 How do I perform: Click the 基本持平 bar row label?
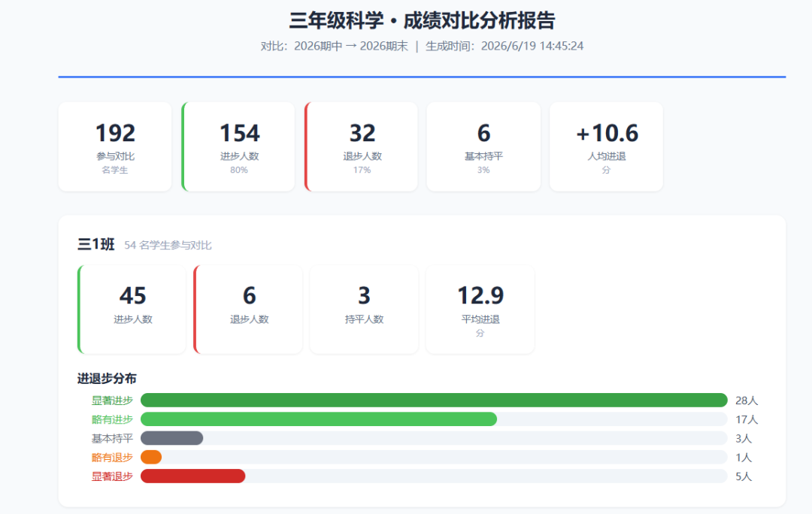(112, 438)
